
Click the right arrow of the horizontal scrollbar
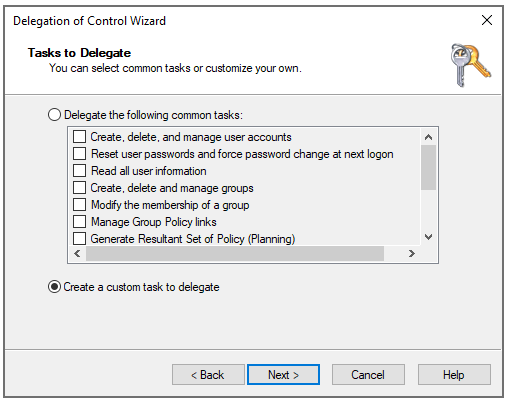(x=411, y=254)
